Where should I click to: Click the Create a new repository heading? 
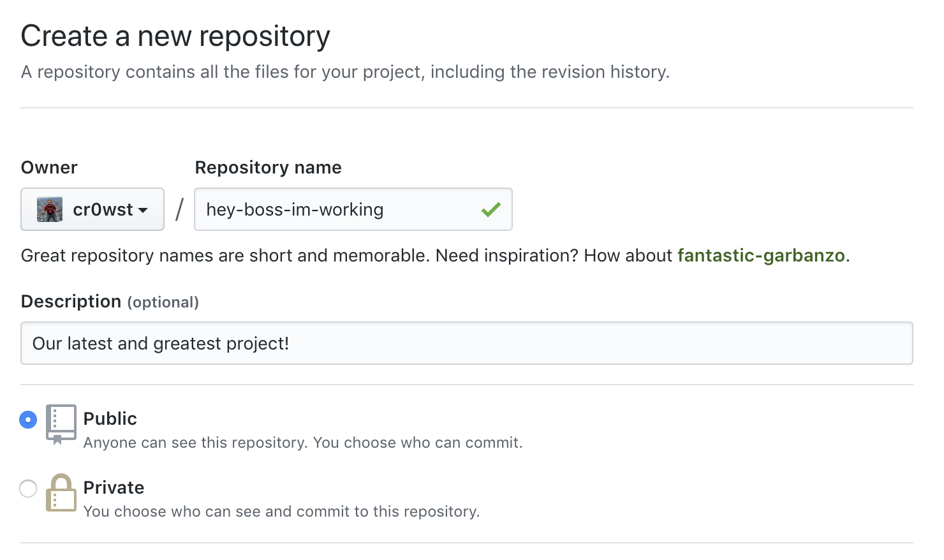point(175,36)
